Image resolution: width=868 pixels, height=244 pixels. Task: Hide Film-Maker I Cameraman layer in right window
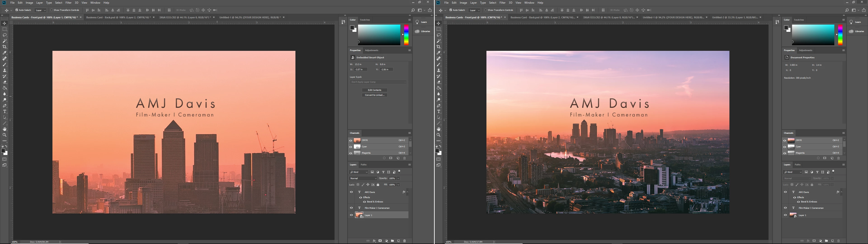(785, 208)
